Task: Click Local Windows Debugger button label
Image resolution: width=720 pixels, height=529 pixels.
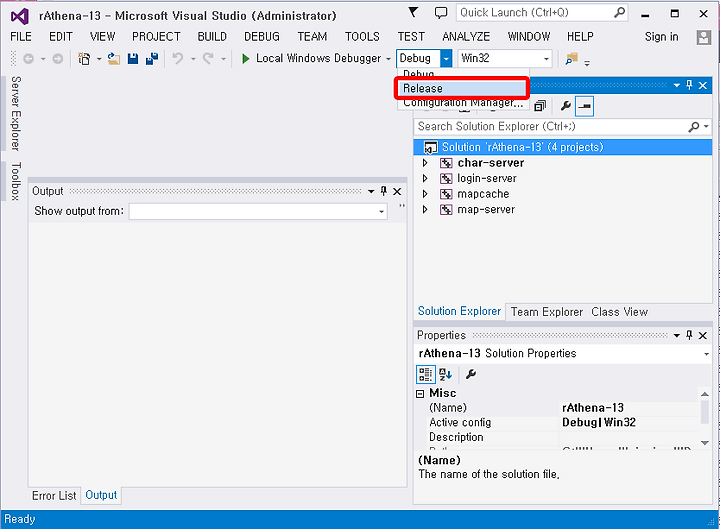Action: (x=318, y=58)
